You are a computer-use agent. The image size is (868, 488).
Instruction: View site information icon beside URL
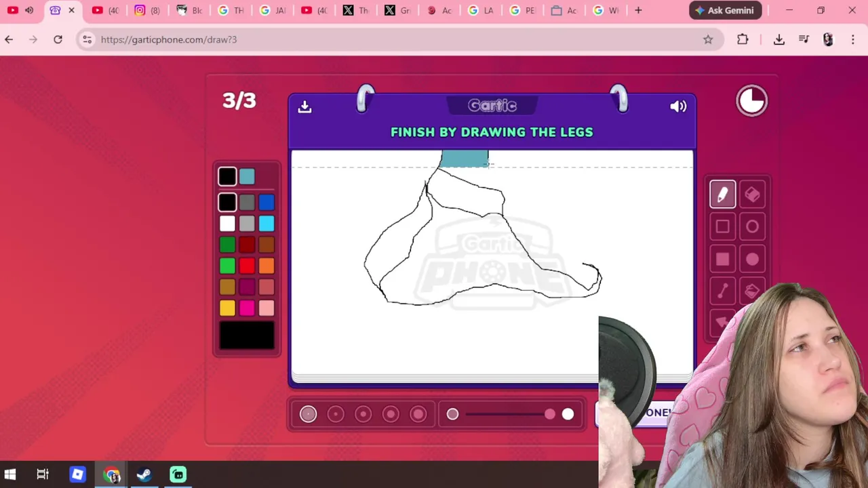(87, 39)
